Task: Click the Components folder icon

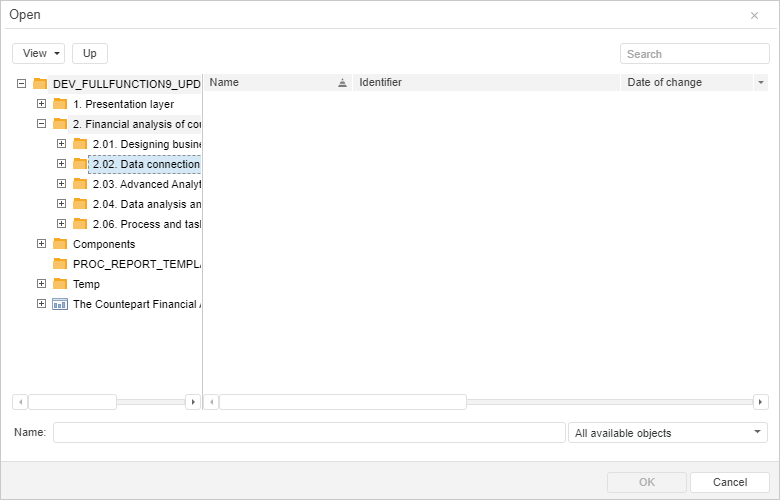Action: pyautogui.click(x=60, y=244)
